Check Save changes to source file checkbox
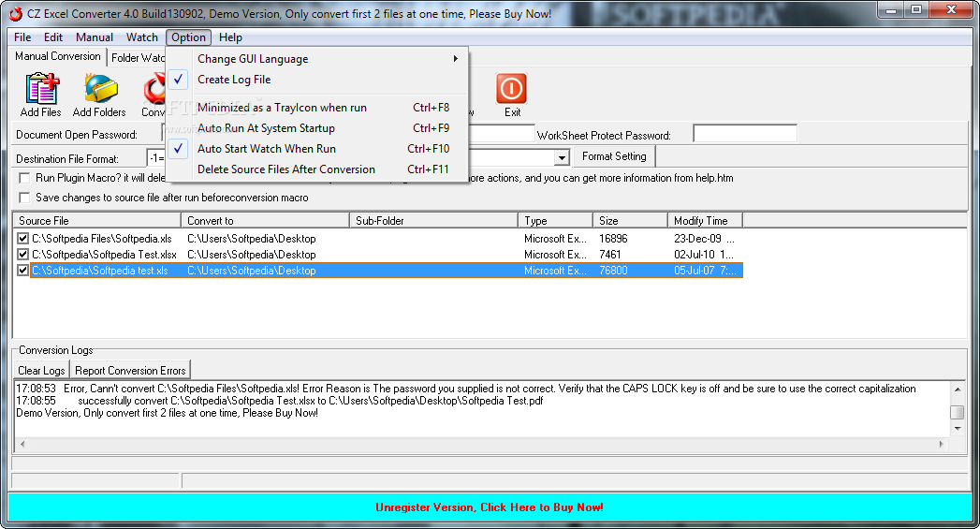This screenshot has width=980, height=529. pos(24,198)
